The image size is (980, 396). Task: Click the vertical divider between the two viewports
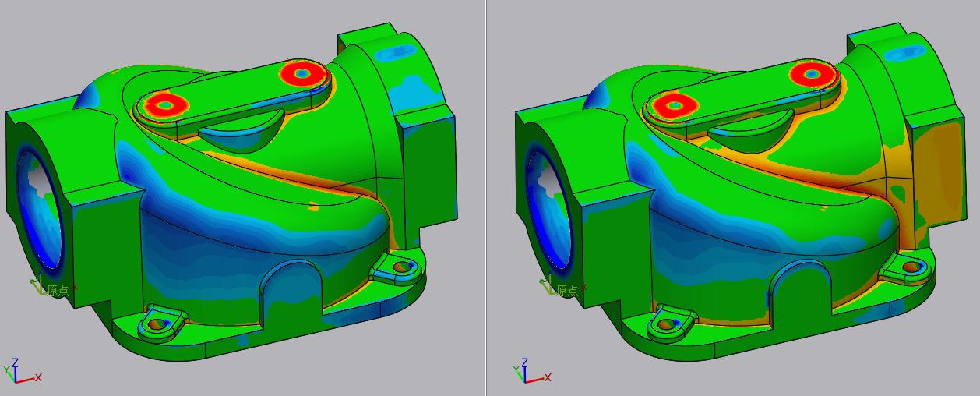[486, 198]
